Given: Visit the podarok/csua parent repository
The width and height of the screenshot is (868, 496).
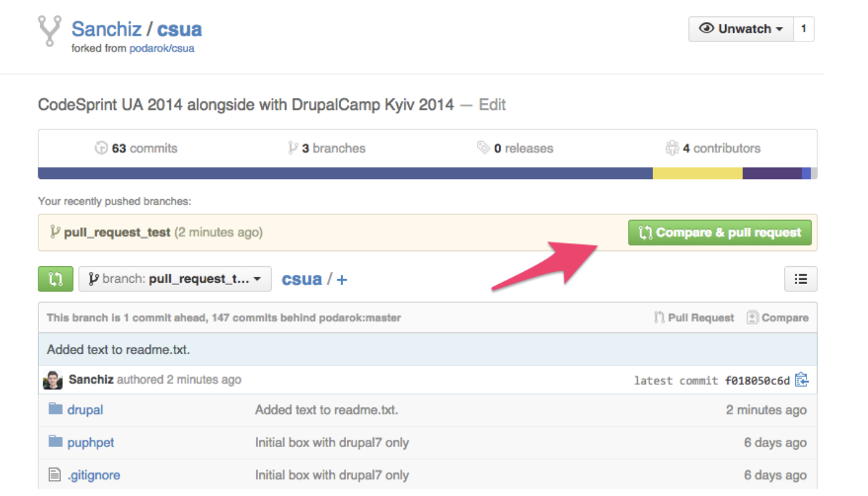Looking at the screenshot, I should click(x=162, y=48).
